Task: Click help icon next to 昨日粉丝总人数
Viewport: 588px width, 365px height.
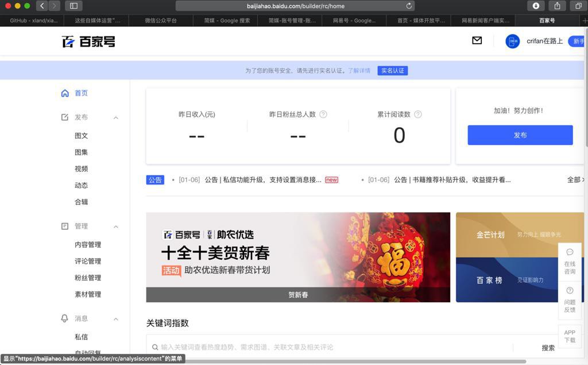Action: click(x=323, y=114)
